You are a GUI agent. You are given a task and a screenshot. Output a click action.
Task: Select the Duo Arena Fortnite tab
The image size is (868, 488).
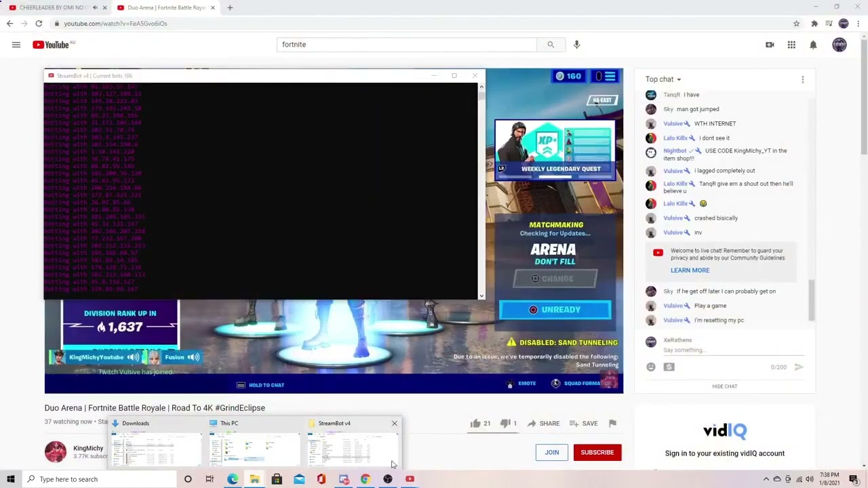pyautogui.click(x=166, y=7)
